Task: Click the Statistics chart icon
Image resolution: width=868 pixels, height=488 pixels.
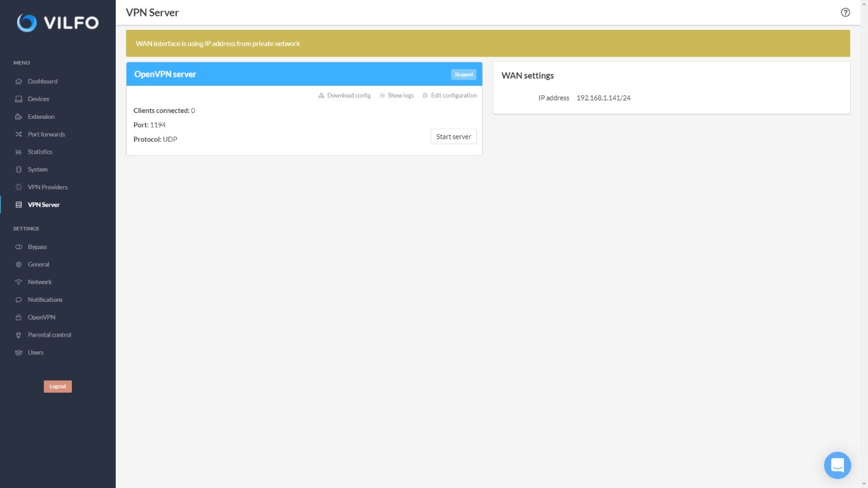Action: [x=18, y=152]
